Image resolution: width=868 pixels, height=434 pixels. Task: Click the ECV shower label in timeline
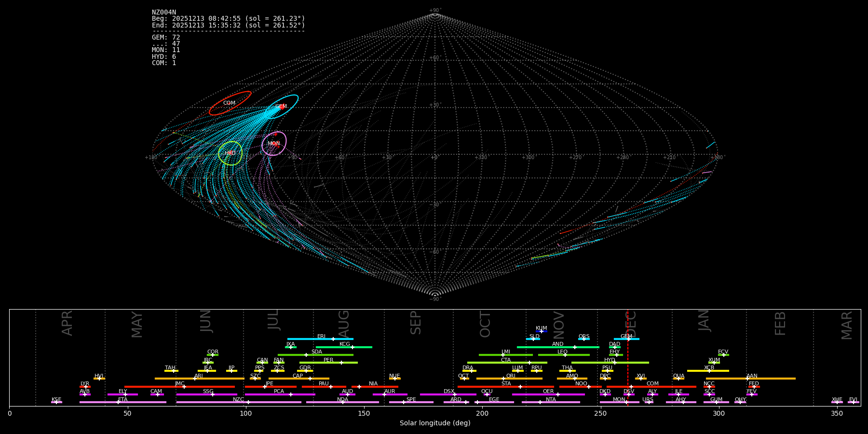pos(723,352)
